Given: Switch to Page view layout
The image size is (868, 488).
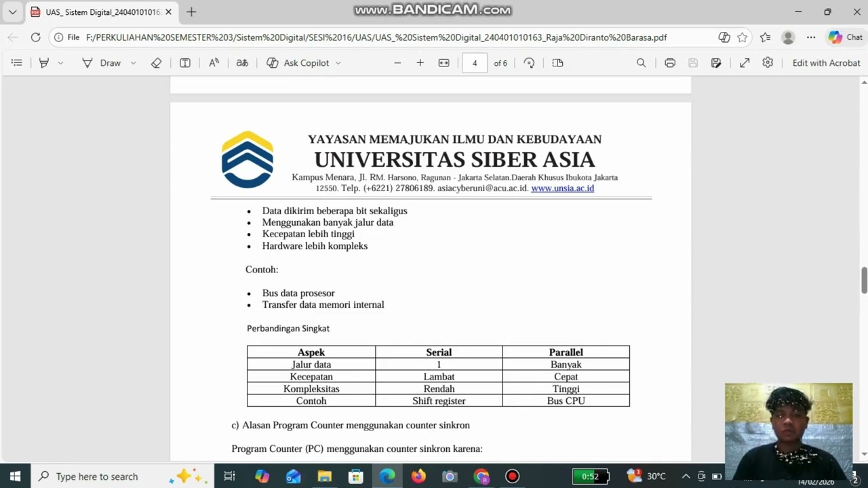Looking at the screenshot, I should (558, 63).
